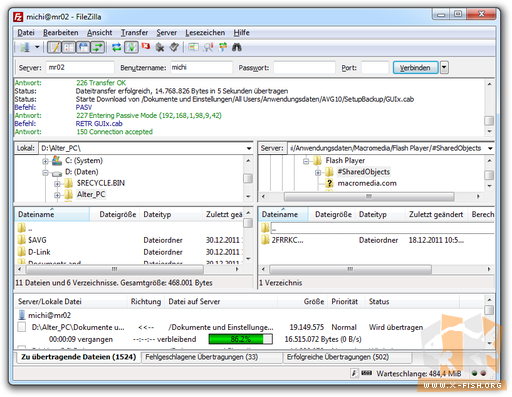Open the Server menu
The height and width of the screenshot is (397, 512).
(x=167, y=33)
